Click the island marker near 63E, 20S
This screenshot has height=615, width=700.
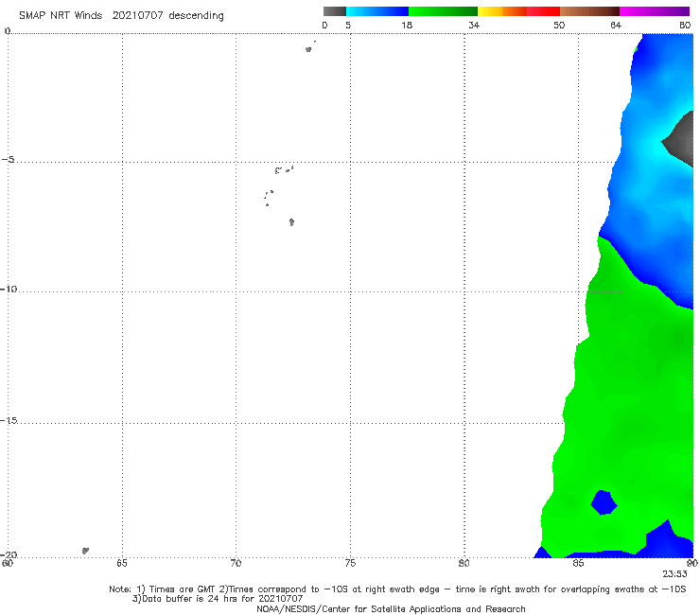85,551
